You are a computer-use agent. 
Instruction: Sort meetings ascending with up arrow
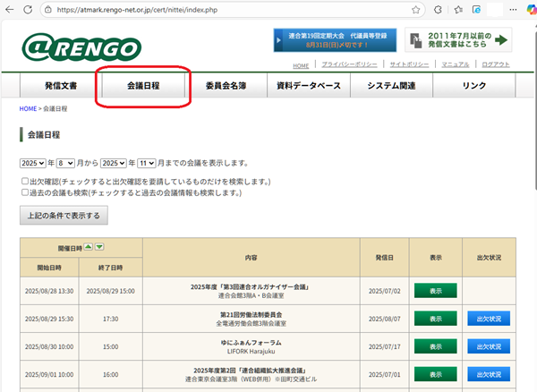tap(89, 247)
